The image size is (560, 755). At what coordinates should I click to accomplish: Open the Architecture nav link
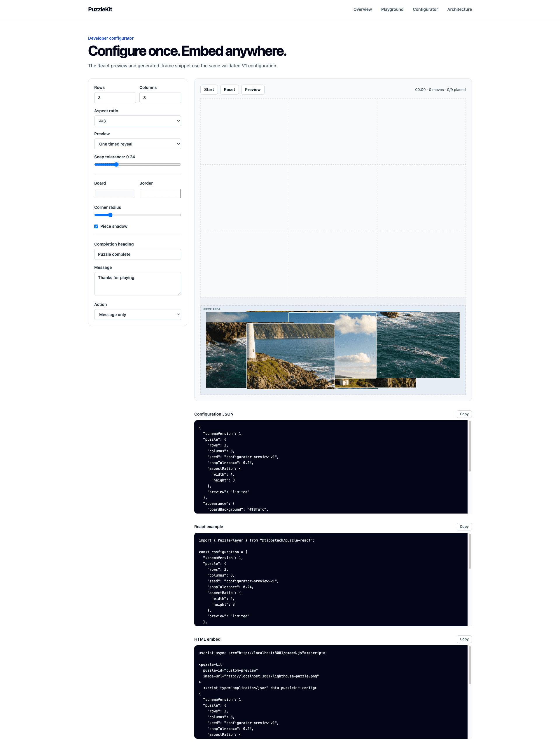point(459,10)
